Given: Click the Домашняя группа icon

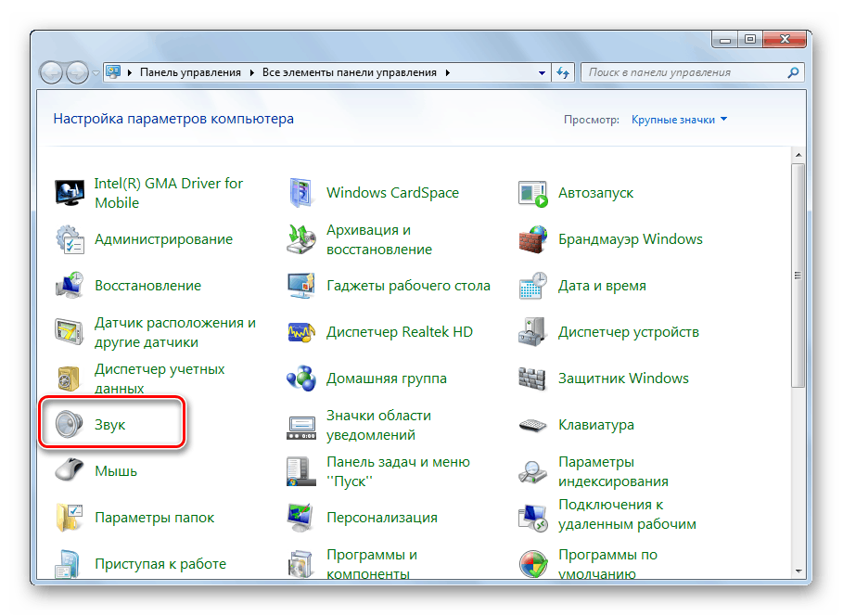Looking at the screenshot, I should tap(301, 379).
